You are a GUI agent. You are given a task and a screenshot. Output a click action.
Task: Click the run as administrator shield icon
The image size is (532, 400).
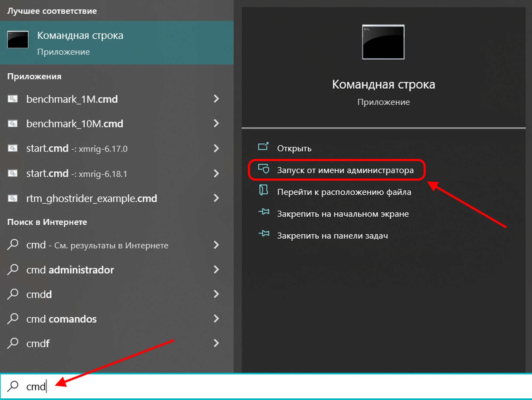coord(264,169)
